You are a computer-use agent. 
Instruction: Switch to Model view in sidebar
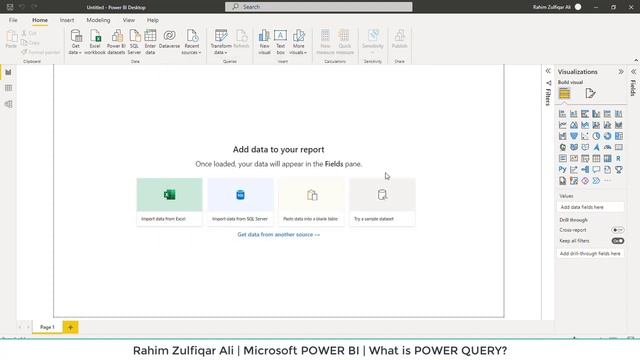8,104
